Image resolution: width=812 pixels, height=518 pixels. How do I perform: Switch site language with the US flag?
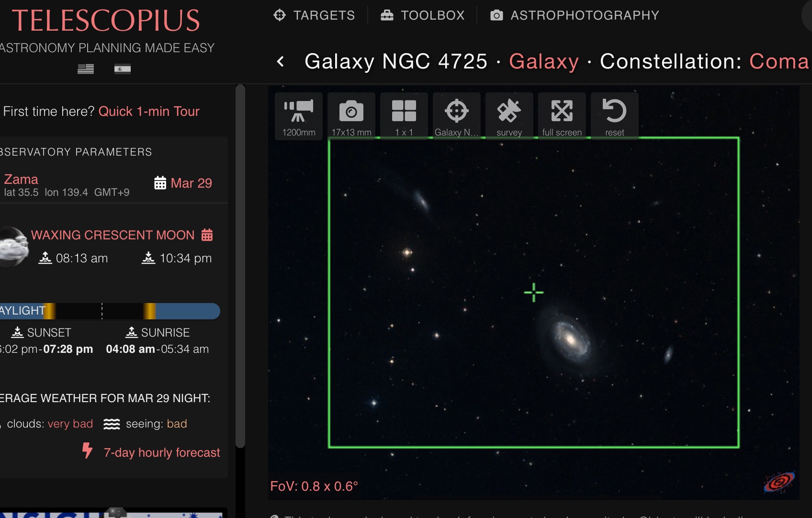pos(86,68)
